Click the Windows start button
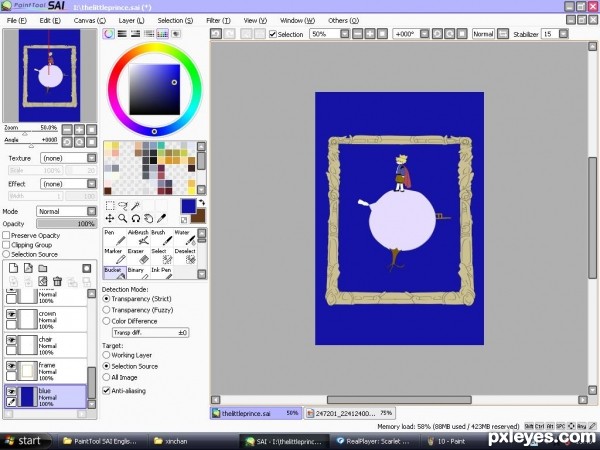 (x=25, y=441)
